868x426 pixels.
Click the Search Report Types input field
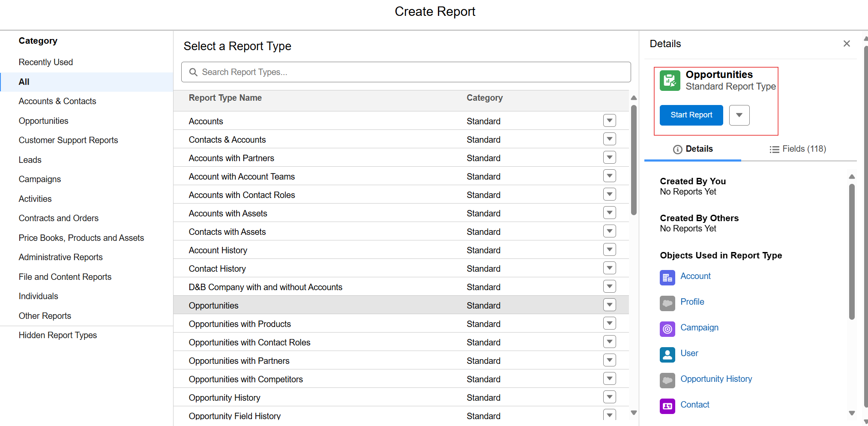[x=406, y=72]
